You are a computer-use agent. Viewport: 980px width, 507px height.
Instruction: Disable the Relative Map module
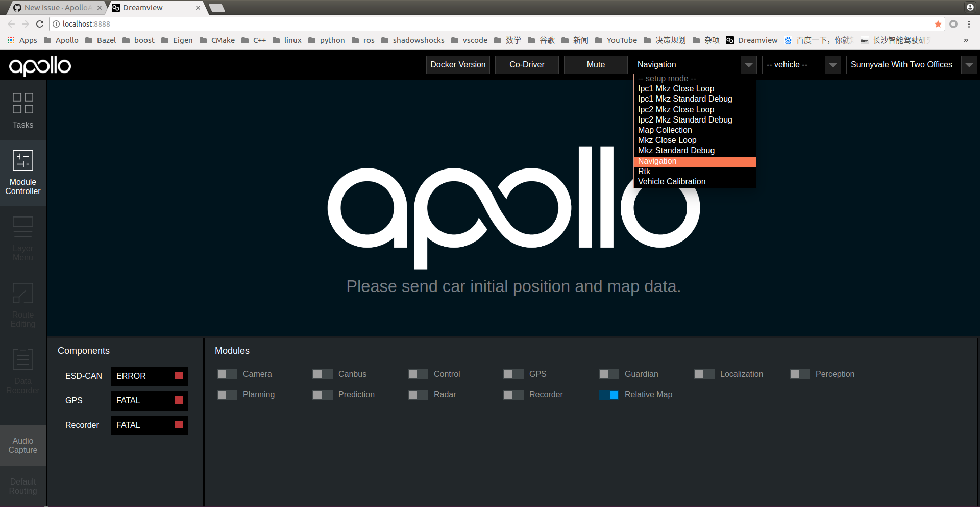point(608,394)
